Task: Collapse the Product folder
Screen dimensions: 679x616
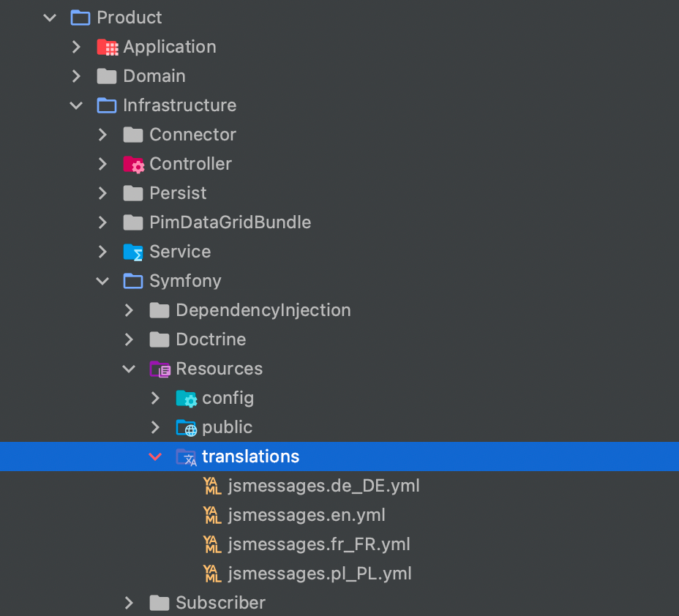Action: point(50,18)
